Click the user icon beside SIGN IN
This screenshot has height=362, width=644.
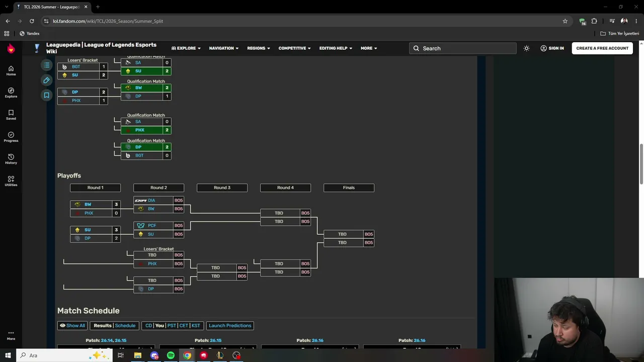[x=543, y=48]
